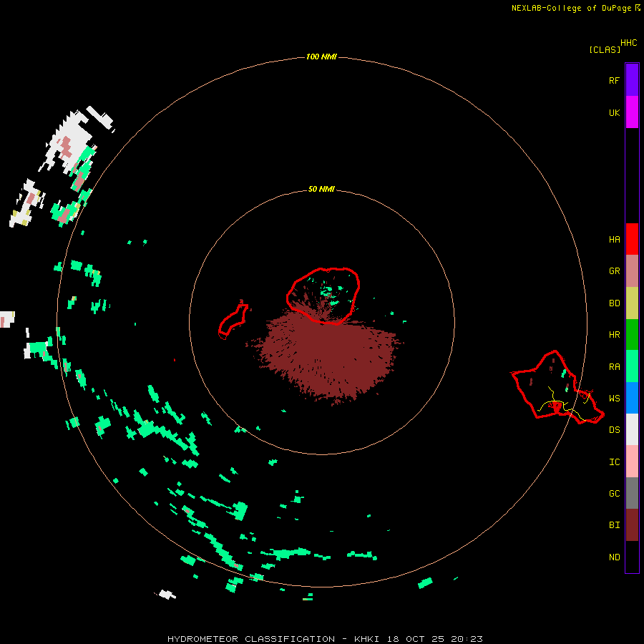Click the HHC product code label
The image size is (644, 644).
pyautogui.click(x=628, y=43)
